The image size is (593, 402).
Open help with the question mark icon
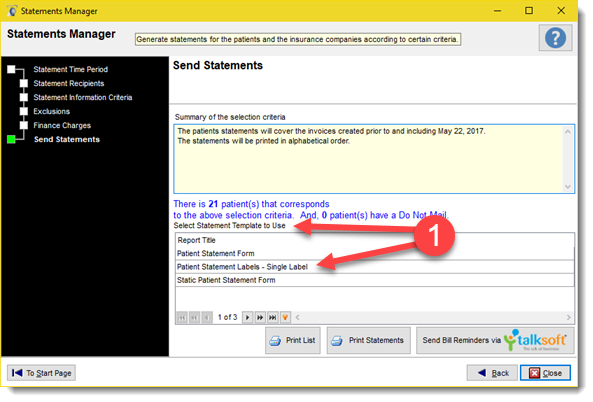coord(555,38)
